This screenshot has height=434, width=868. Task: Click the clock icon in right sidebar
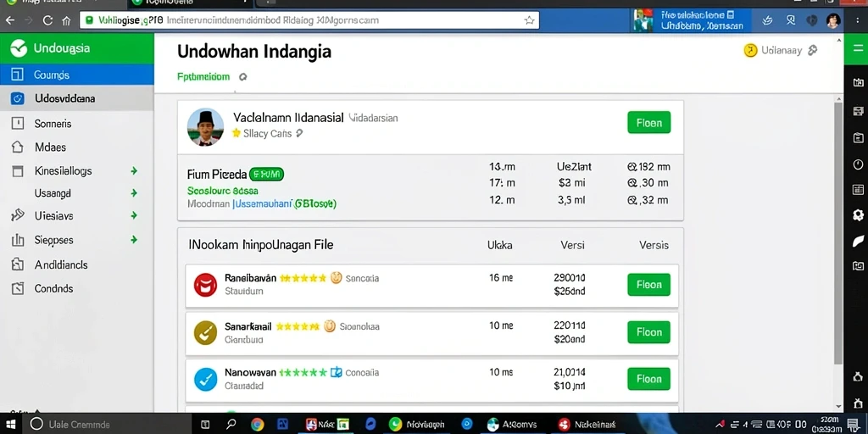[x=858, y=164]
